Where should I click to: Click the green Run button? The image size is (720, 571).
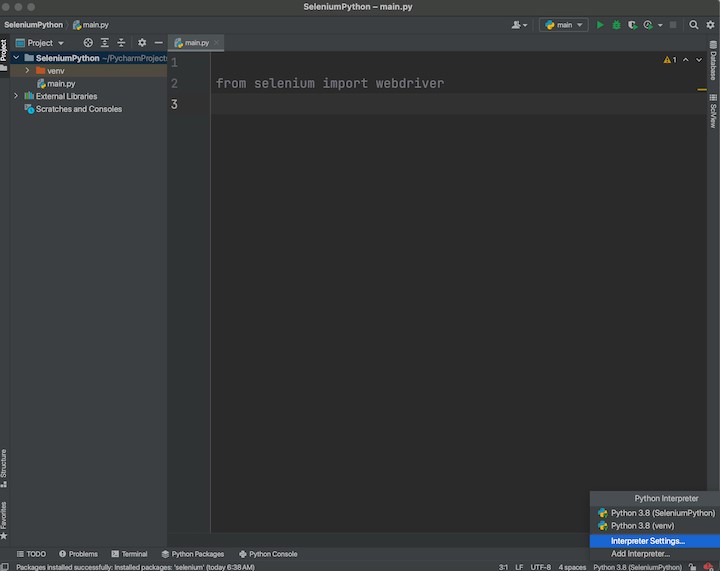pos(600,25)
